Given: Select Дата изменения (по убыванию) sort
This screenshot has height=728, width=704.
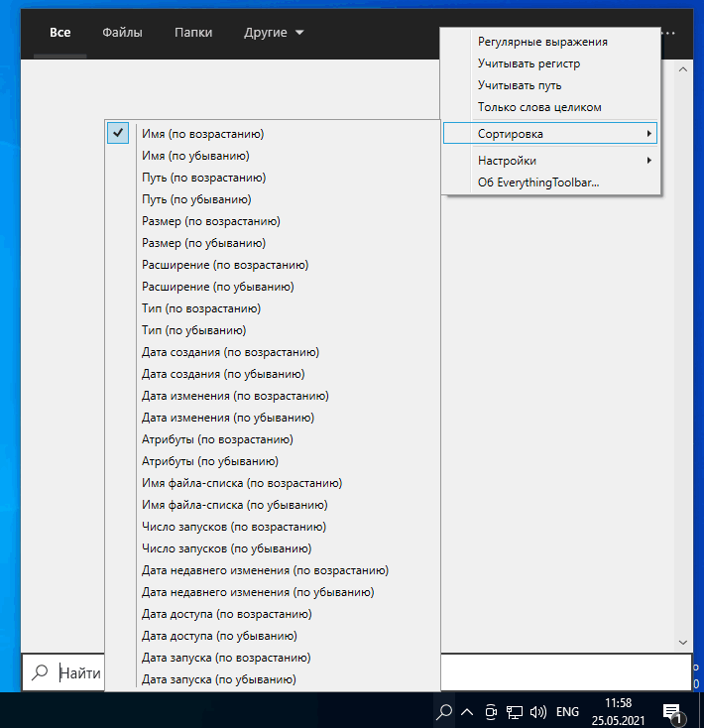Looking at the screenshot, I should (x=273, y=418).
